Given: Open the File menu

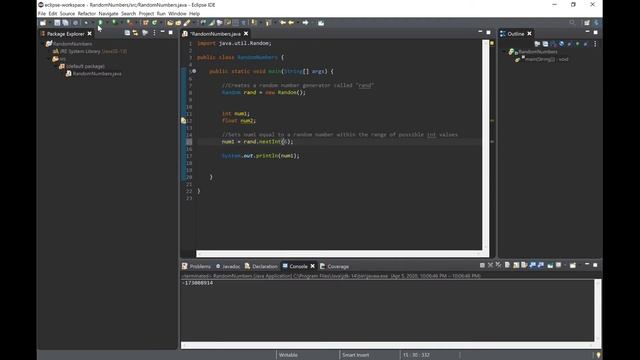Looking at the screenshot, I should click(x=42, y=13).
